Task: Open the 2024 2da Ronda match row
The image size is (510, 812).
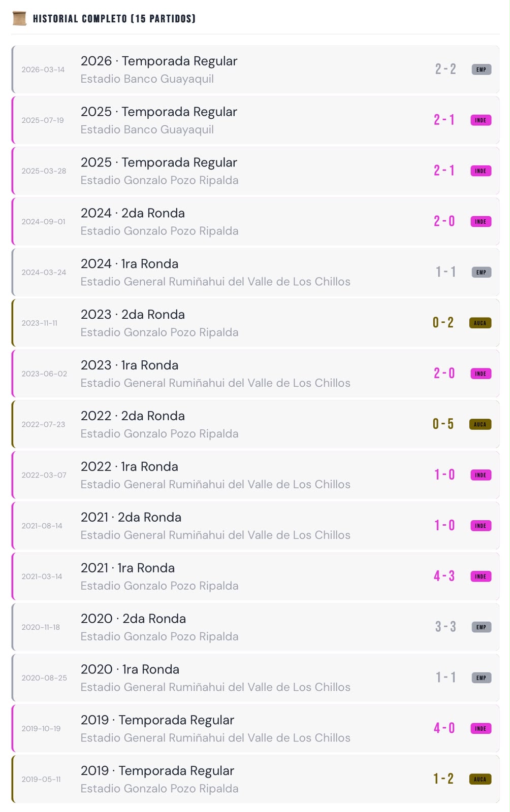Action: pos(256,222)
